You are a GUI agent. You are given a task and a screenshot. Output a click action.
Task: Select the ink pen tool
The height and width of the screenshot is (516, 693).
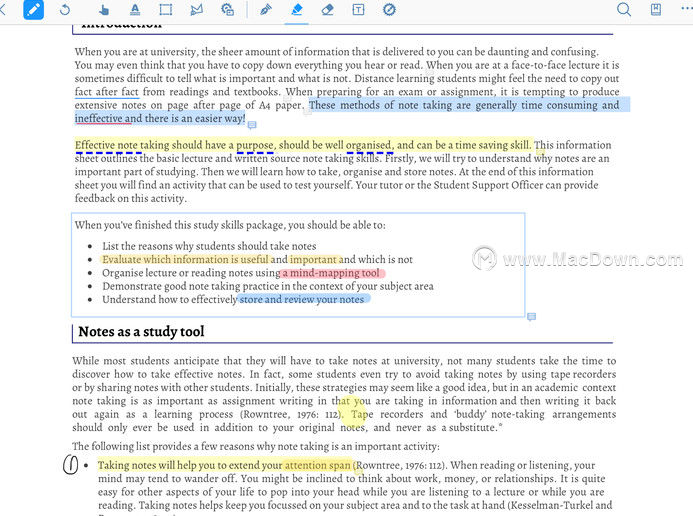266,9
